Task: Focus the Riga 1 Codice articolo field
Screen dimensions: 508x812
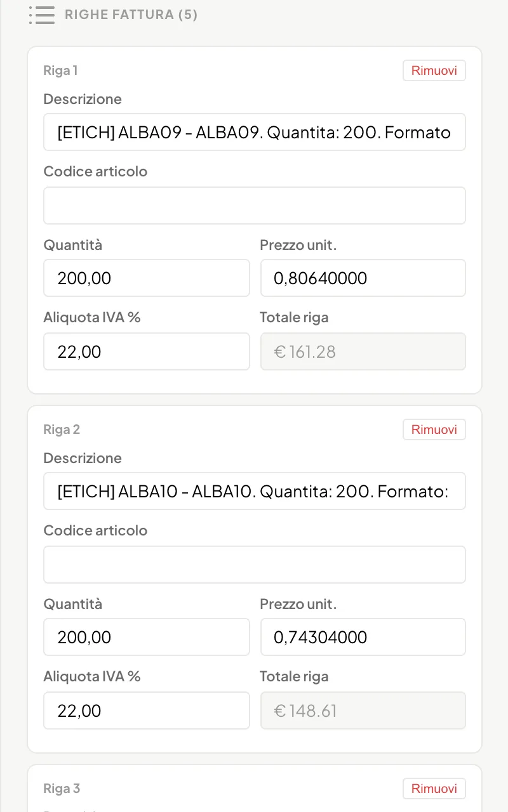Action: pyautogui.click(x=255, y=206)
